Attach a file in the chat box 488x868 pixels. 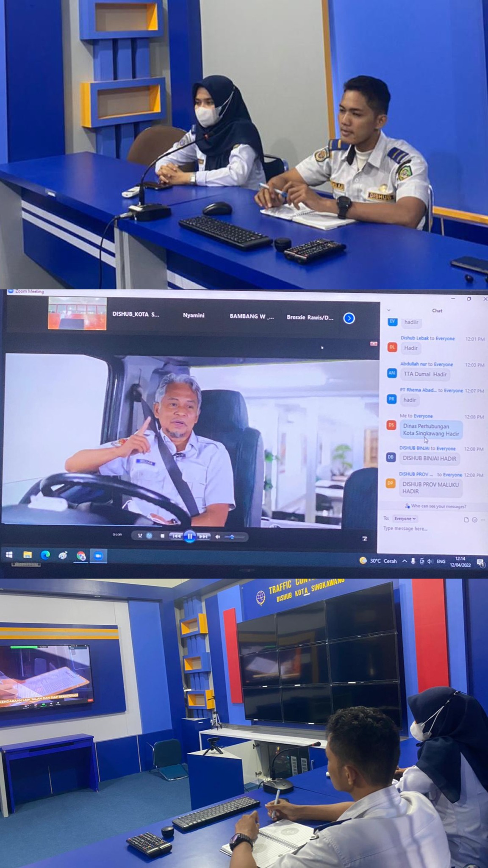pyautogui.click(x=466, y=520)
